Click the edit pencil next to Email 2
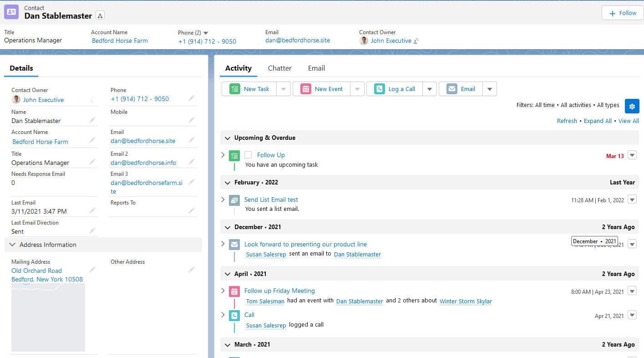The width and height of the screenshot is (644, 358). 192,162
